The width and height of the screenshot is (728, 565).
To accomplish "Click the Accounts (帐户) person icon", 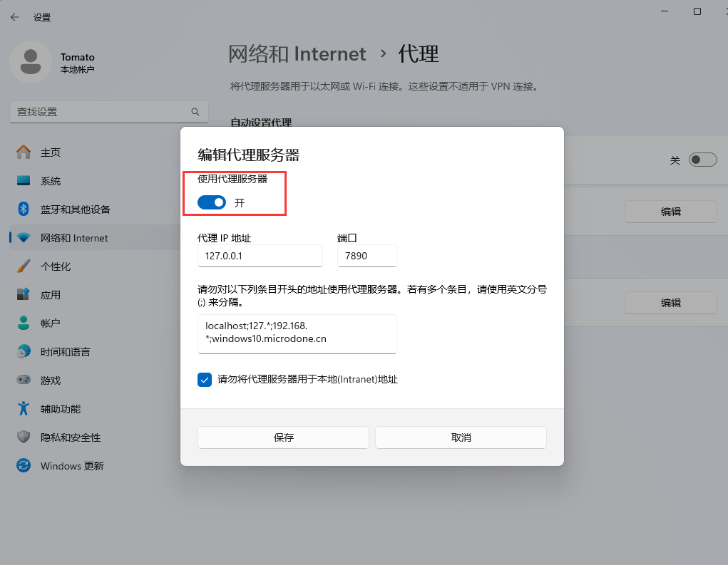I will click(24, 323).
